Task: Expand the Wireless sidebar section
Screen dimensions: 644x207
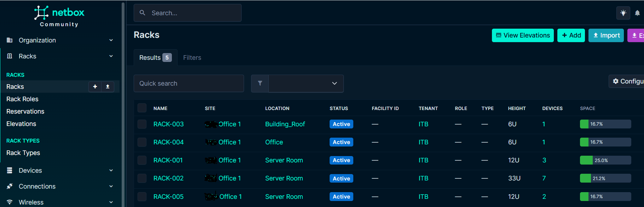Action: 60,202
